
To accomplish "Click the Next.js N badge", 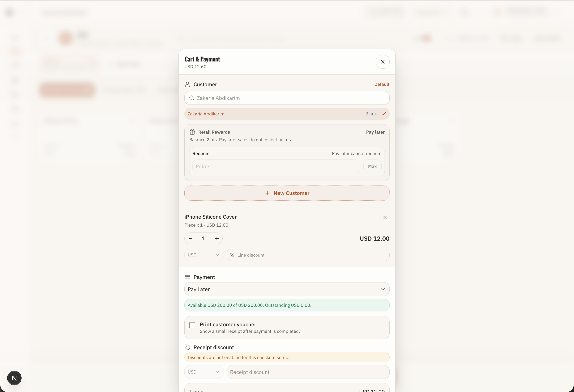I will click(14, 378).
